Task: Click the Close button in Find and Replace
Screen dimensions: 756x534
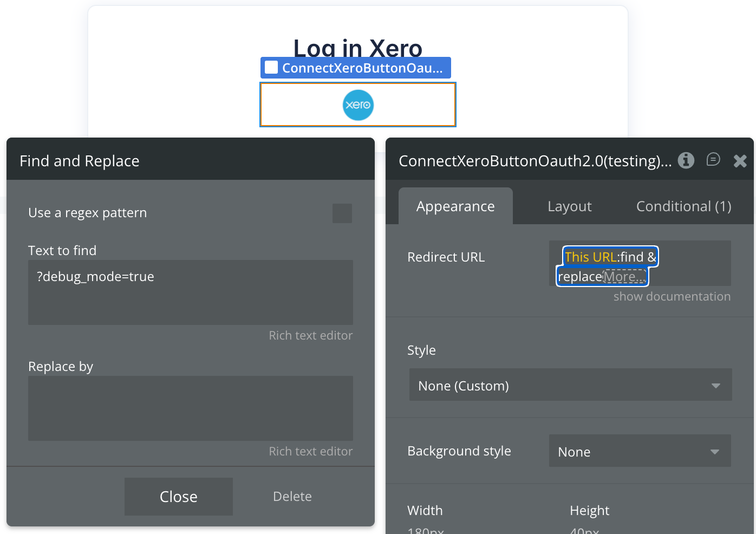Action: coord(179,497)
